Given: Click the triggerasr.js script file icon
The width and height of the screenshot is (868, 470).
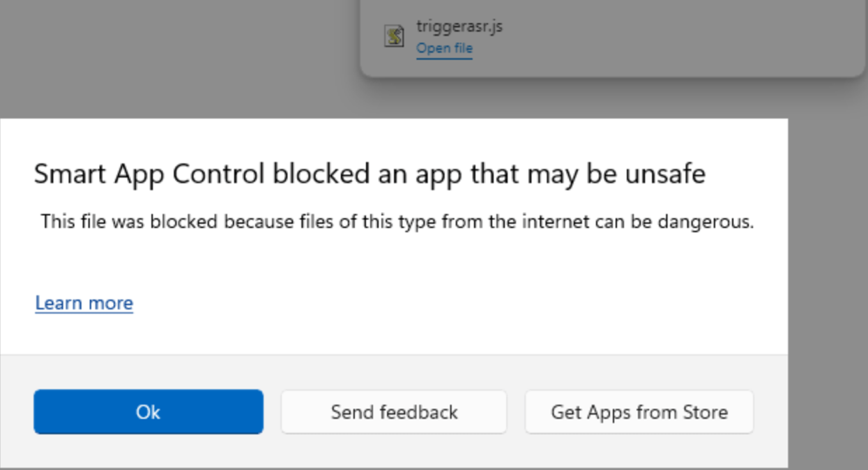Looking at the screenshot, I should 395,36.
